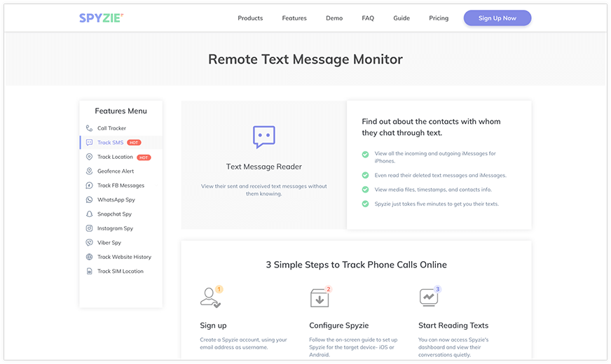Image resolution: width=611 pixels, height=364 pixels.
Task: Open the Features menu item in navbar
Action: (294, 18)
